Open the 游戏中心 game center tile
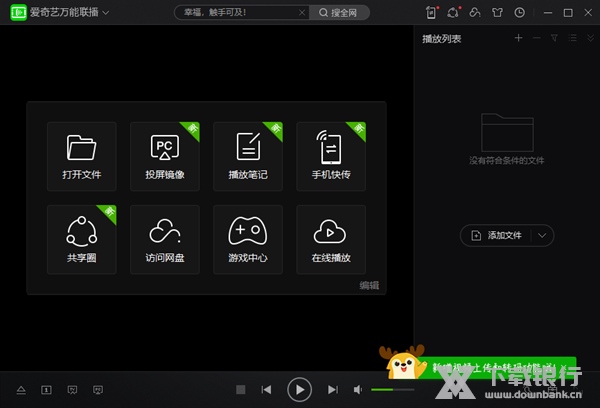 tap(248, 239)
